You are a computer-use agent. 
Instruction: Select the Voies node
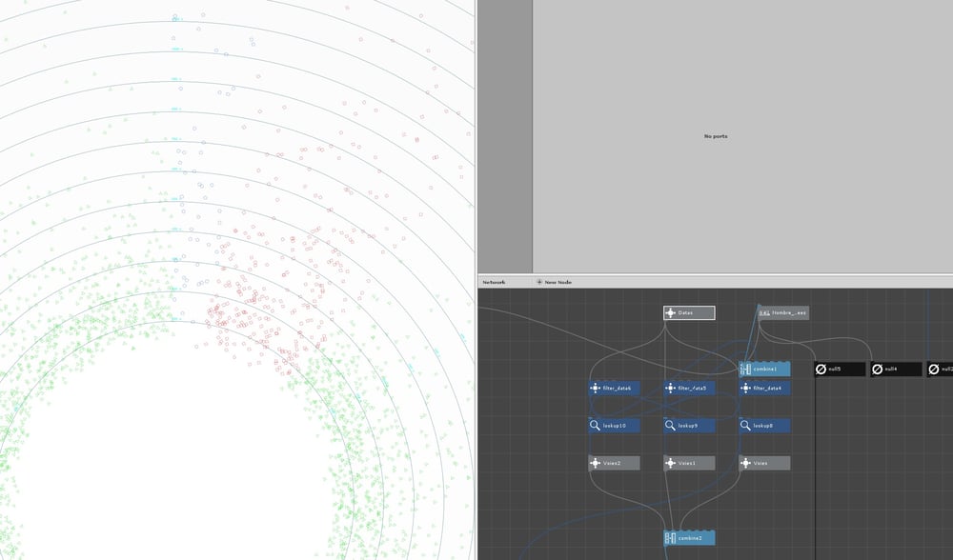click(x=764, y=463)
